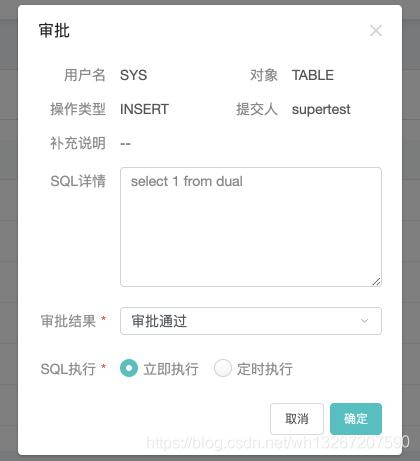Screen dimensions: 420x461
Task: Click the resize grip of the SQL详情 textarea
Action: (377, 282)
